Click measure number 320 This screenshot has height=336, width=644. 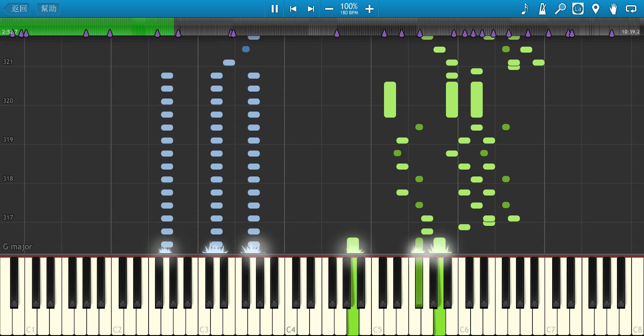click(x=8, y=100)
